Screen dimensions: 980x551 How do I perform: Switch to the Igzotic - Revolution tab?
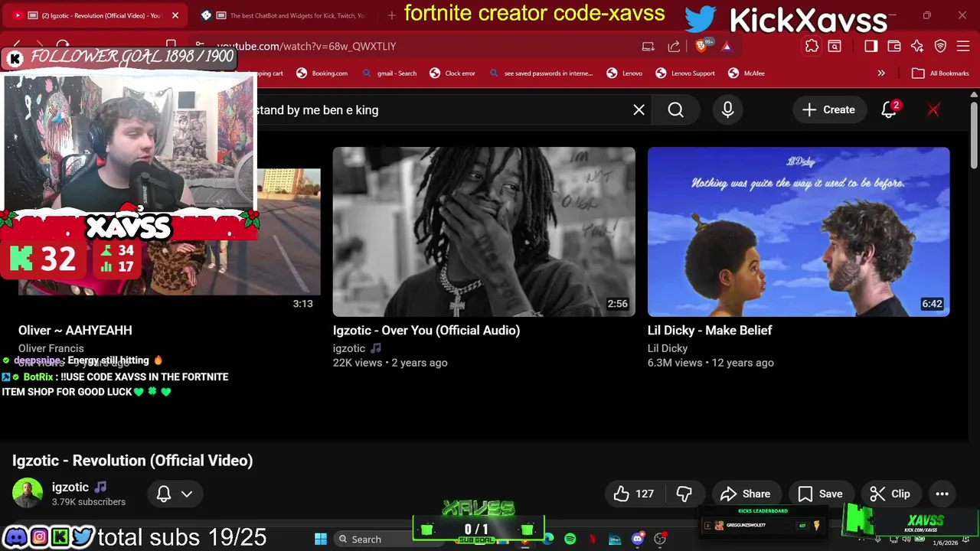pos(96,15)
